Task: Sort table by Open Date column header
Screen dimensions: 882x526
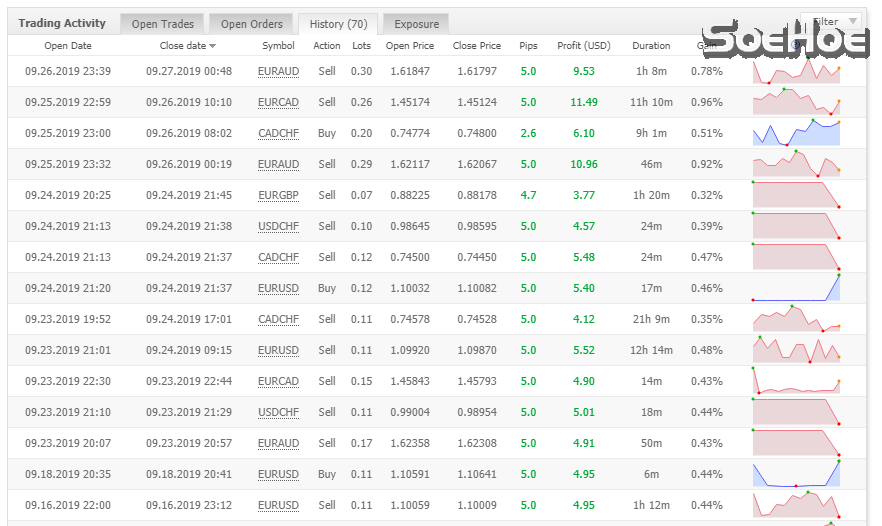Action: tap(68, 46)
